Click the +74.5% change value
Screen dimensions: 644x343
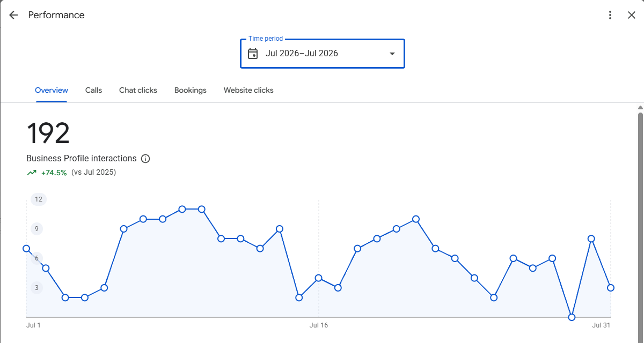[54, 173]
